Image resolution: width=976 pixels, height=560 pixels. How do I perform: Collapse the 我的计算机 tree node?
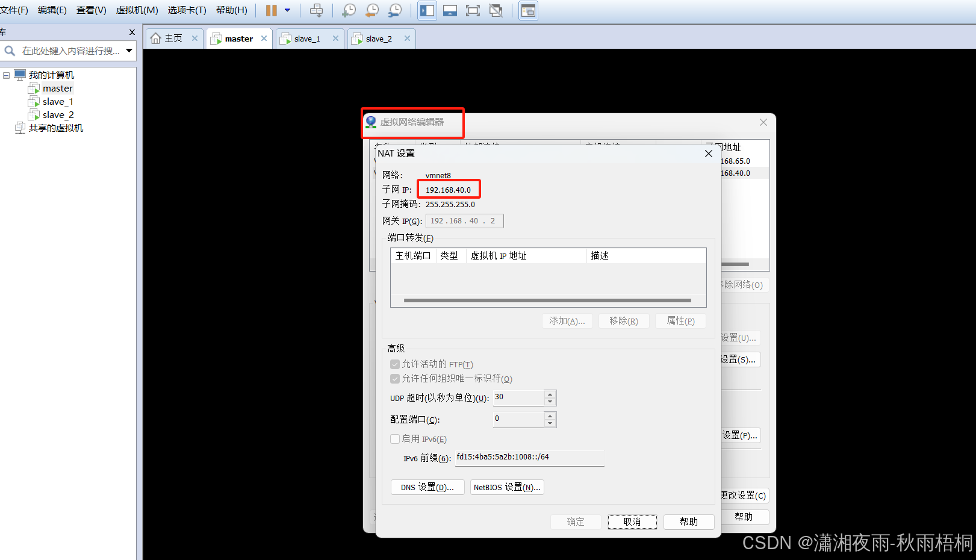(6, 75)
